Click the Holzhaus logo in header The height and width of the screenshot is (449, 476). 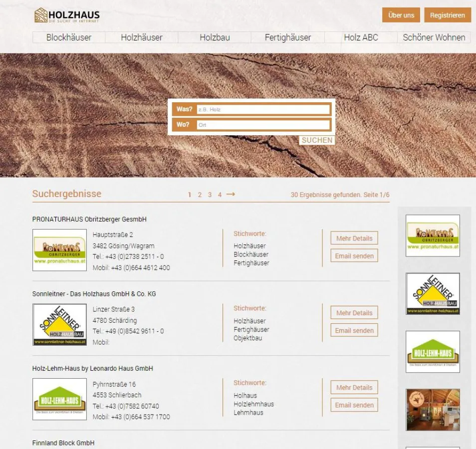coord(67,15)
